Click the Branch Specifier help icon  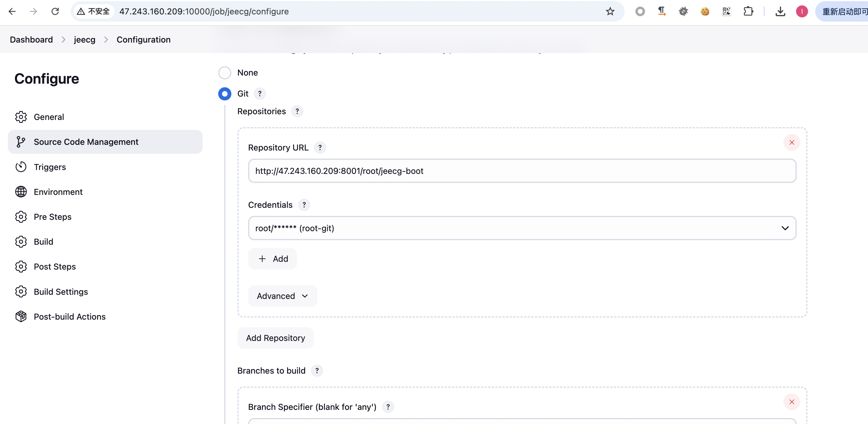point(388,407)
